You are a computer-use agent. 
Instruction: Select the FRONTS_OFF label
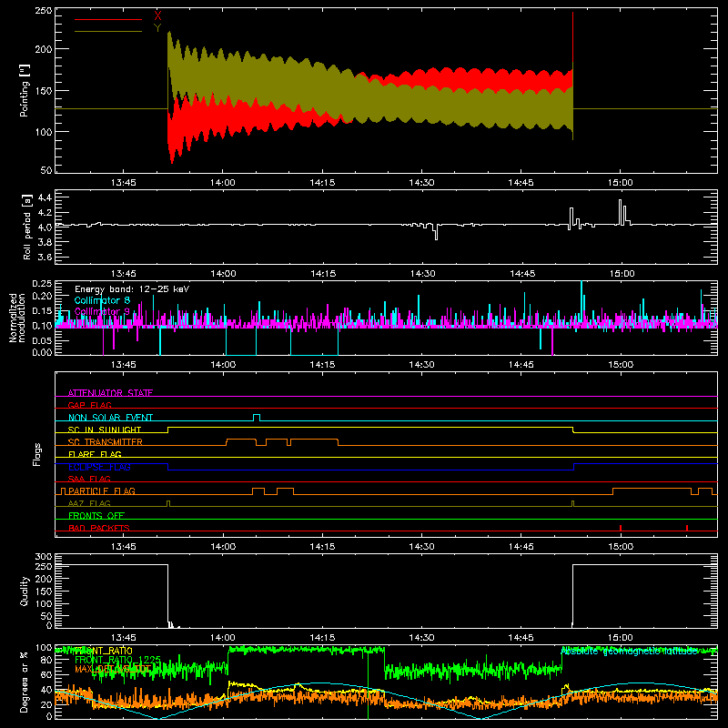96,515
